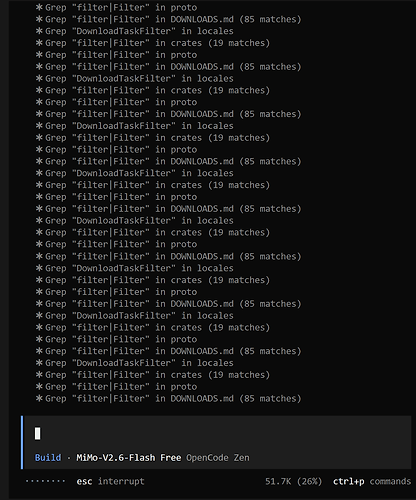Image resolution: width=416 pixels, height=500 pixels.
Task: Open the MiMo-V2.6-Flash Free model selector
Action: (x=129, y=458)
